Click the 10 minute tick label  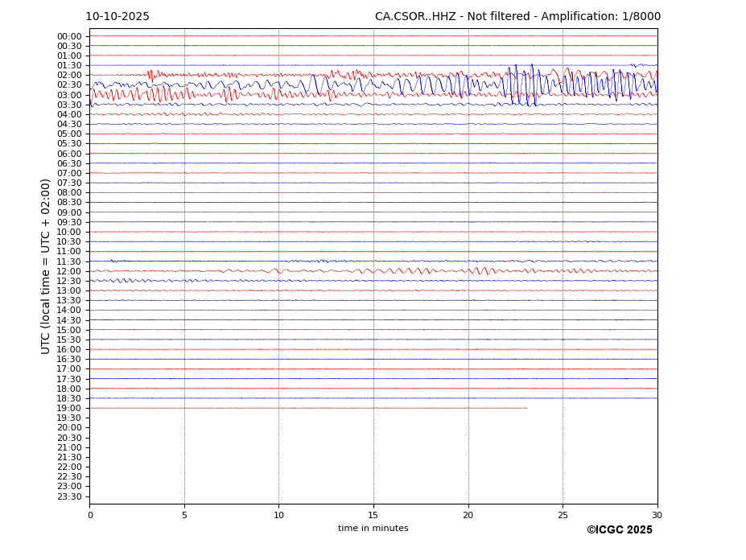(x=278, y=515)
